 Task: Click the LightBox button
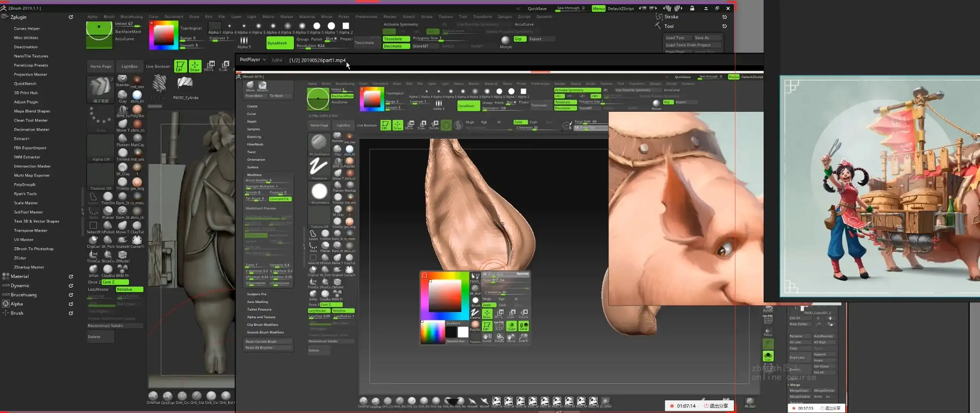129,66
